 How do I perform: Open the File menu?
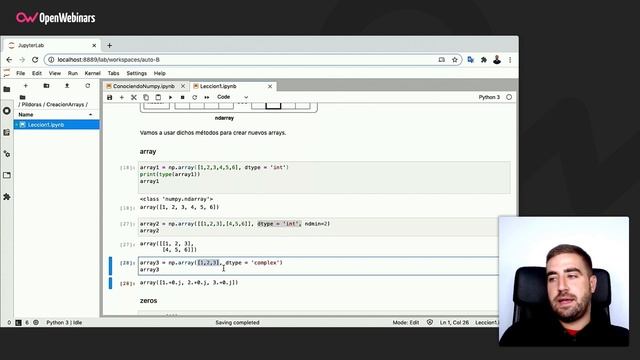point(20,73)
